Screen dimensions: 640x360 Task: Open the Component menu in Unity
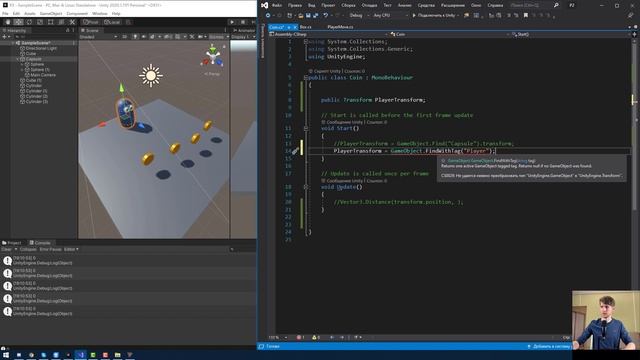pos(77,13)
